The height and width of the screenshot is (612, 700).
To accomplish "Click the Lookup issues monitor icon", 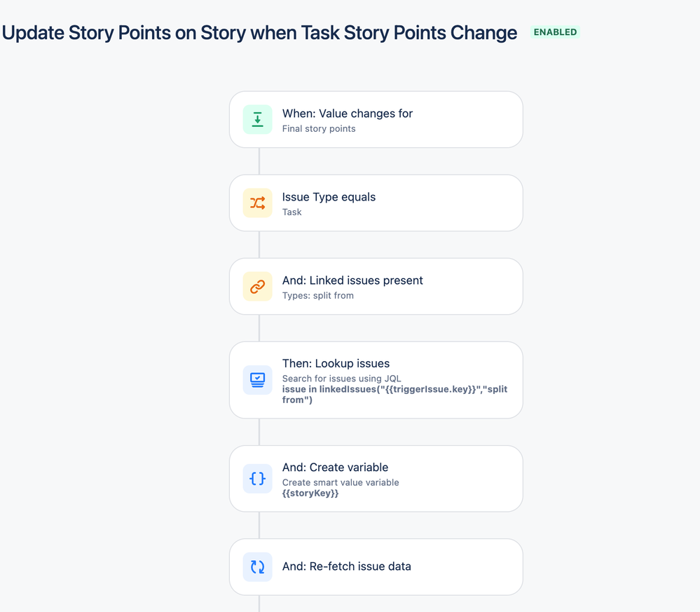I will click(258, 380).
